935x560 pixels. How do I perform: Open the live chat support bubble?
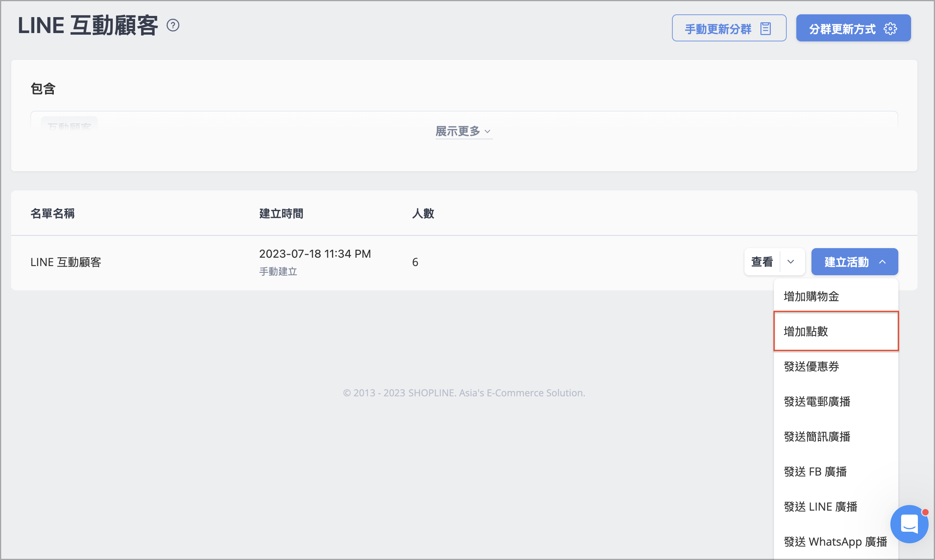(x=909, y=524)
